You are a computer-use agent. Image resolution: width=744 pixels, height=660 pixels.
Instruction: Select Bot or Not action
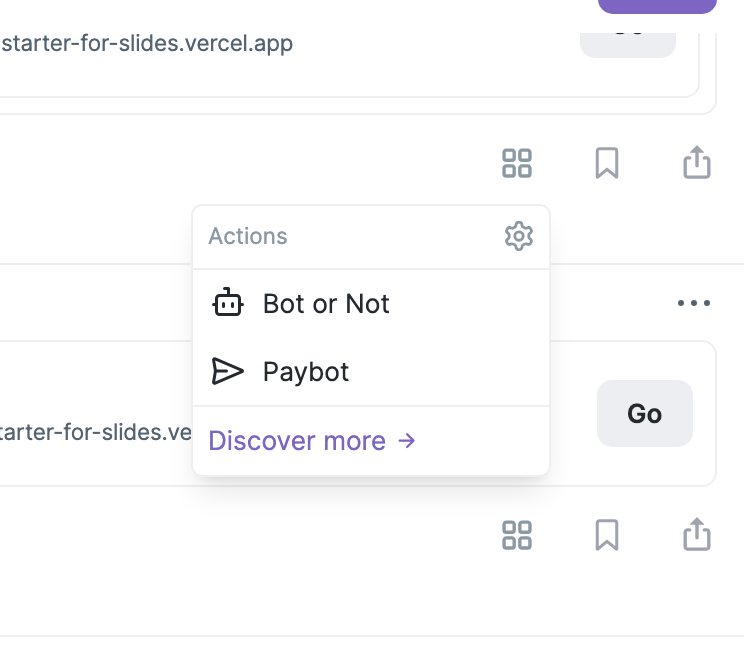(x=371, y=304)
